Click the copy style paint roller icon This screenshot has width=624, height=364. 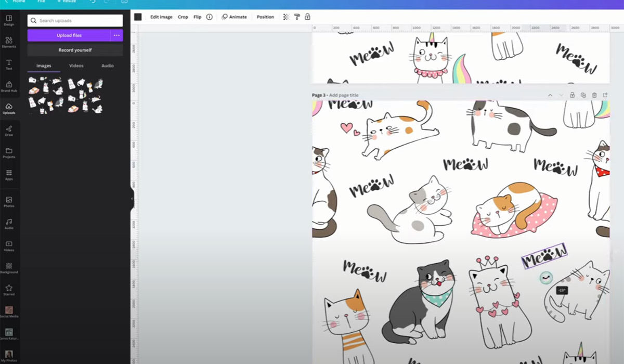tap(297, 17)
